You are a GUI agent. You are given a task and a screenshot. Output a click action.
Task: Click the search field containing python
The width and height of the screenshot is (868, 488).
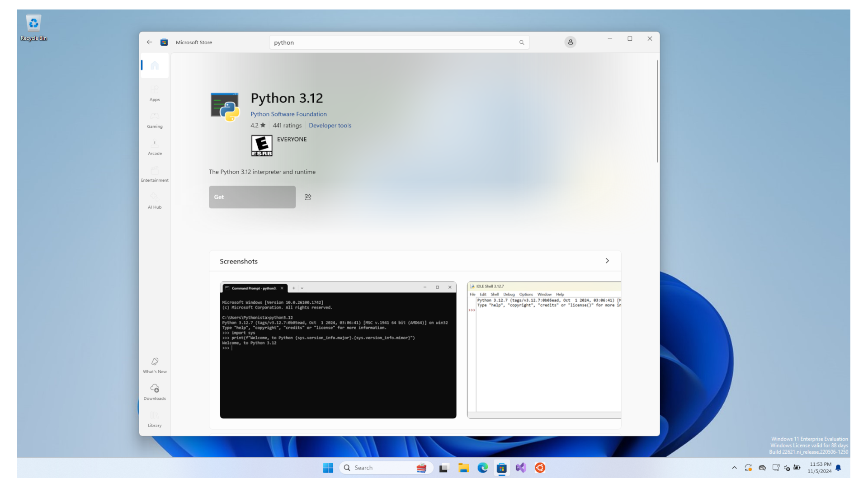coord(398,42)
